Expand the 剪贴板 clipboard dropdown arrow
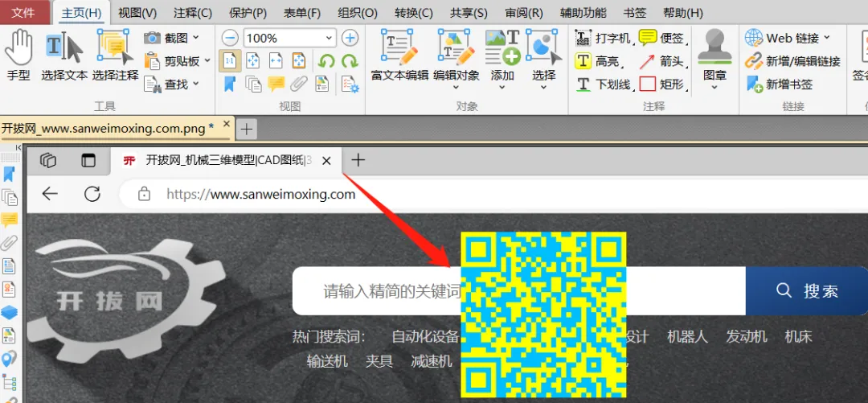 tap(207, 60)
